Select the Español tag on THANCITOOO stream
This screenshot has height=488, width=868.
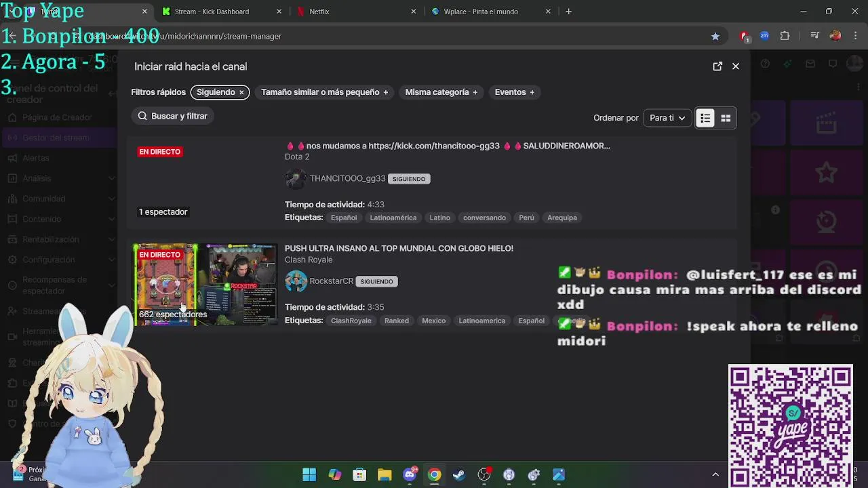344,218
